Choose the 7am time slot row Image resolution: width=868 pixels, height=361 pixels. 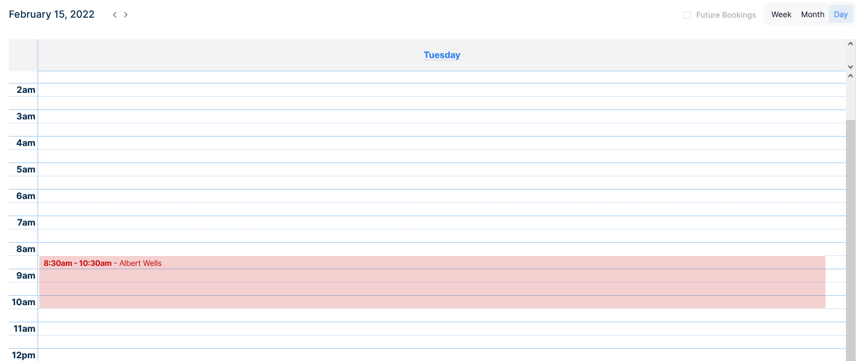click(442, 223)
